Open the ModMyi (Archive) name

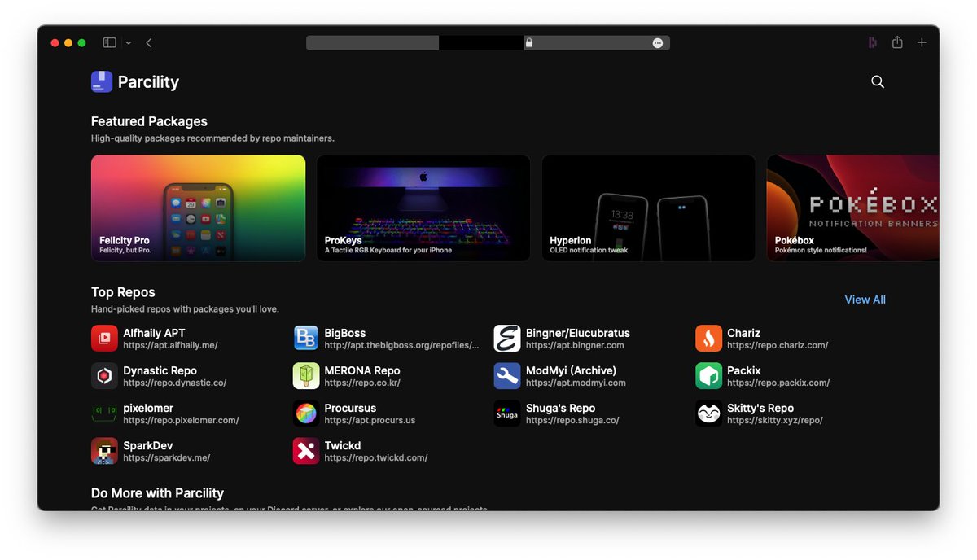pyautogui.click(x=571, y=370)
